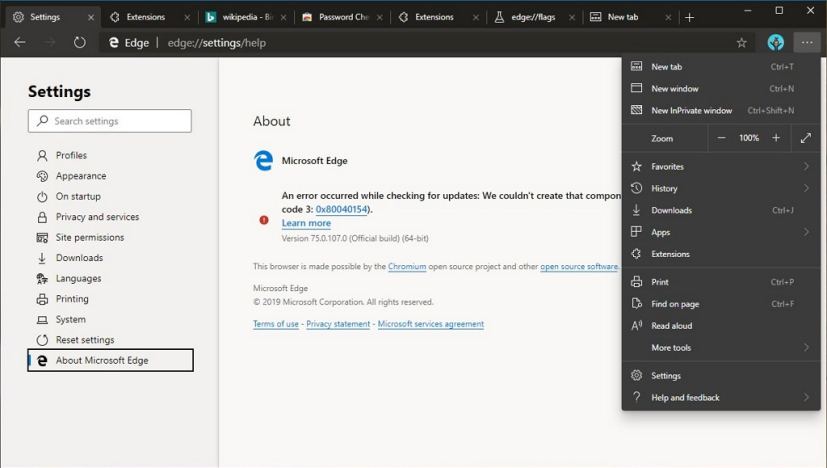Click the Learn more link

[x=306, y=223]
